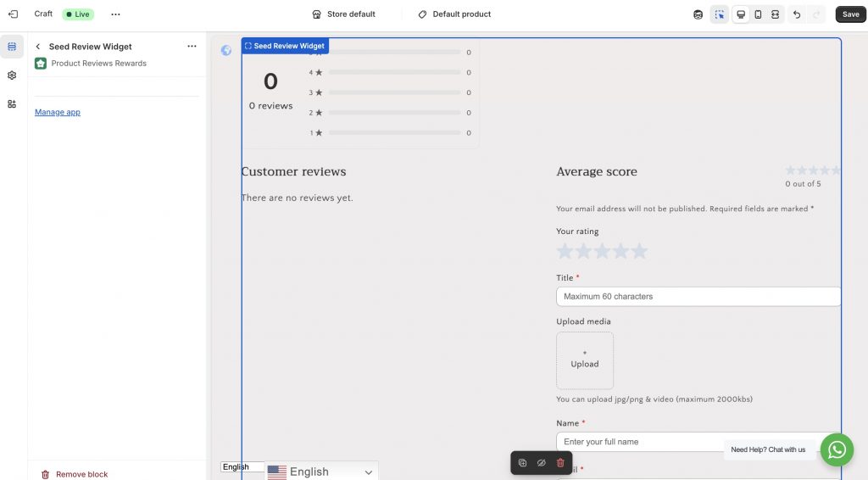Select the Seed Review Widget block label
The width and height of the screenshot is (868, 480).
[x=285, y=46]
